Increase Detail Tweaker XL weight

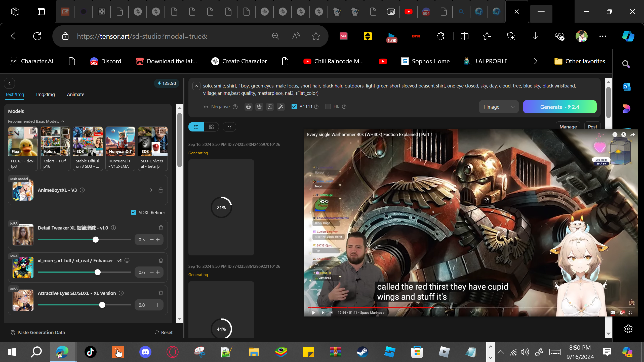point(158,240)
